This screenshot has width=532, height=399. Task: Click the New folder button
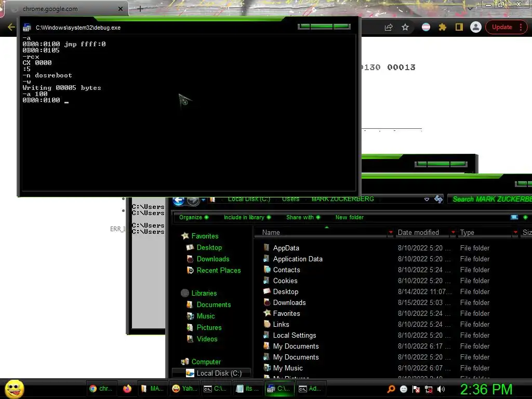(x=350, y=217)
